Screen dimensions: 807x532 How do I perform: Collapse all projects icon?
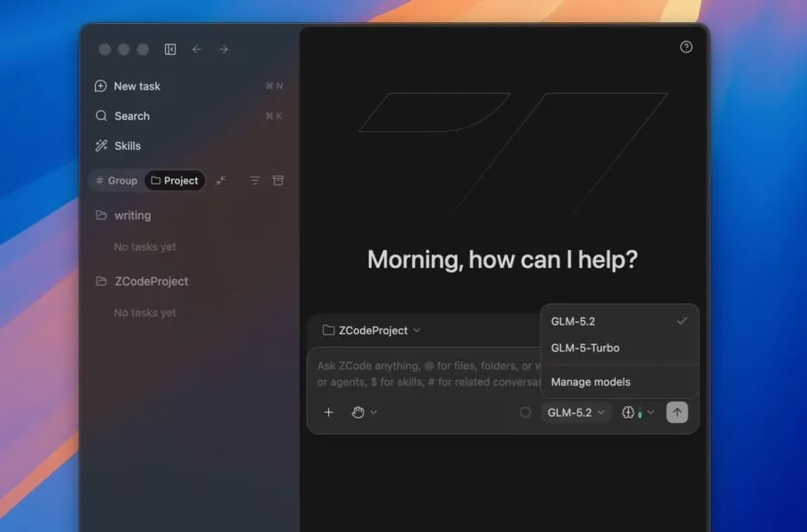220,181
